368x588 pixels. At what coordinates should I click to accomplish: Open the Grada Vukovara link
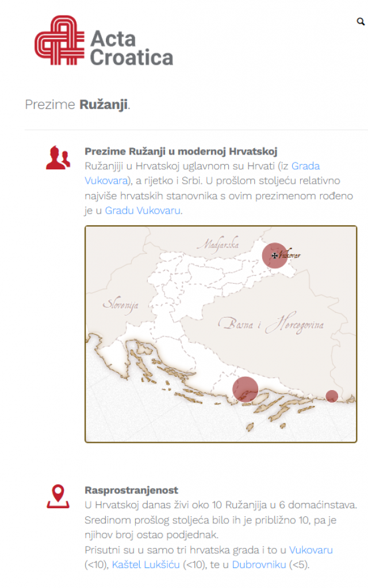click(306, 166)
